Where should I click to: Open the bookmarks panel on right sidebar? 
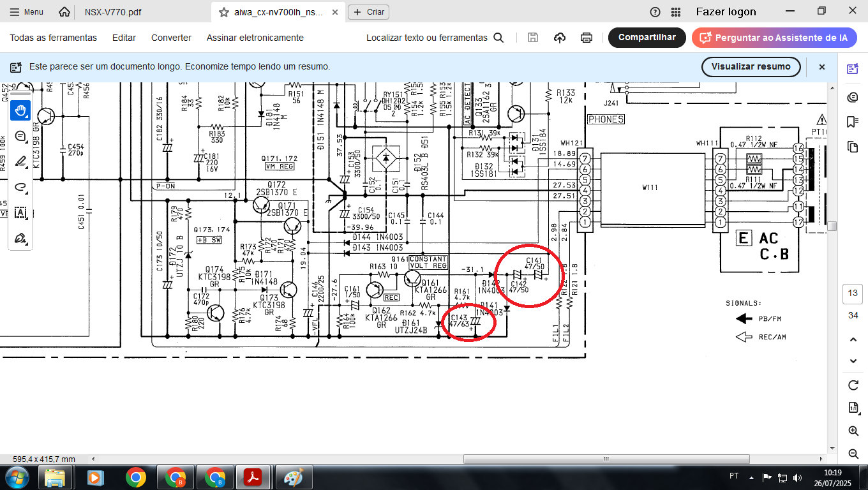tap(853, 121)
